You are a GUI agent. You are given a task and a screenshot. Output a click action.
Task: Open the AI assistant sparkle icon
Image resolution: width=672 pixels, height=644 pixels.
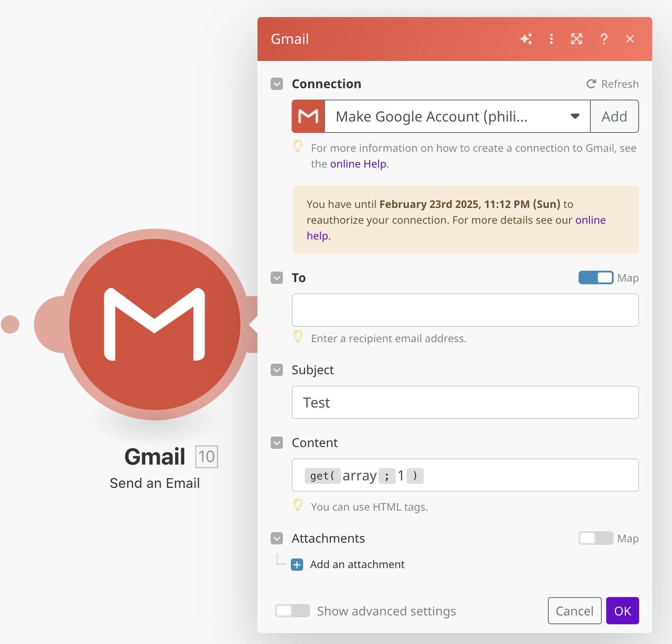pyautogui.click(x=526, y=39)
